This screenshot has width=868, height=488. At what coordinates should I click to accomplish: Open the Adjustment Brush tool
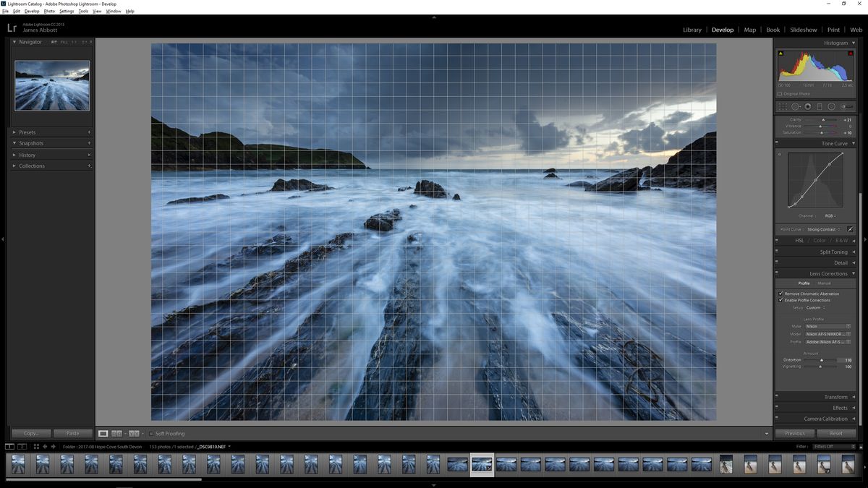click(846, 106)
